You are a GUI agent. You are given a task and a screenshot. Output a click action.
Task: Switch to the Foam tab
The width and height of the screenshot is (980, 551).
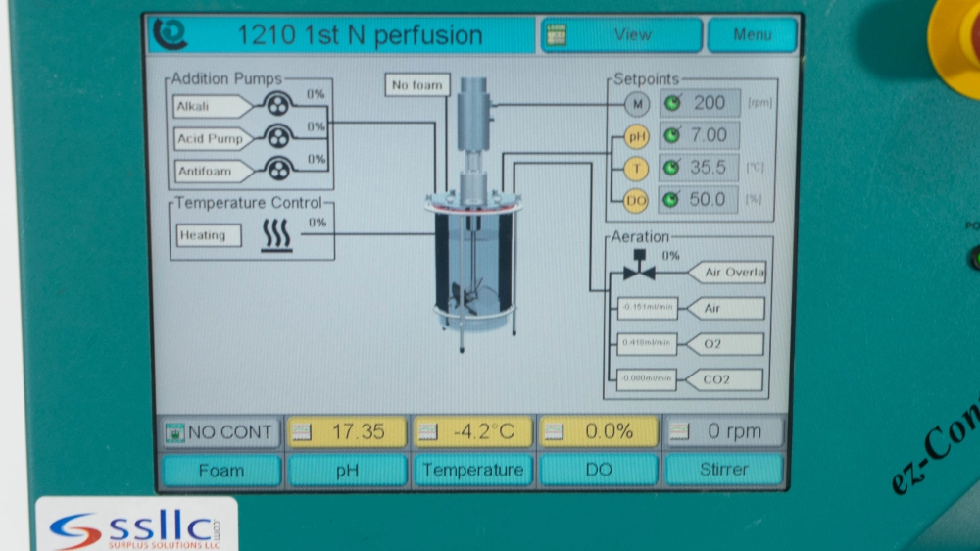(x=220, y=471)
